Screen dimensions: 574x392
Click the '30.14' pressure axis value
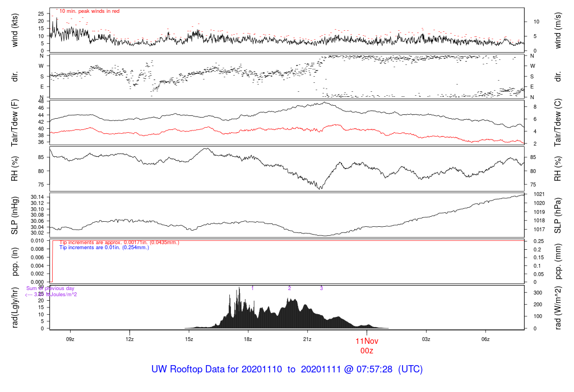click(38, 197)
